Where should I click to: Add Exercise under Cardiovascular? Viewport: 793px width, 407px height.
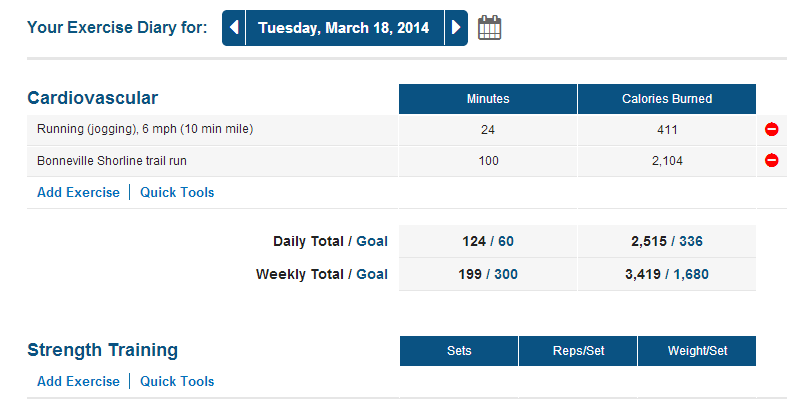tap(78, 192)
